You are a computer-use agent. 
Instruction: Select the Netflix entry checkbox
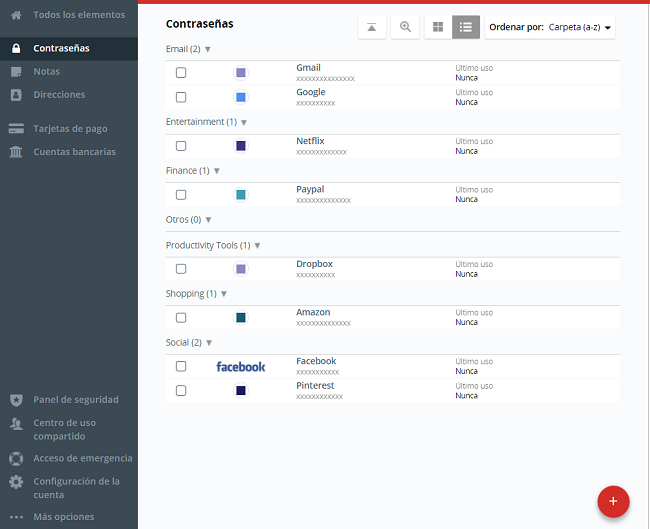181,146
